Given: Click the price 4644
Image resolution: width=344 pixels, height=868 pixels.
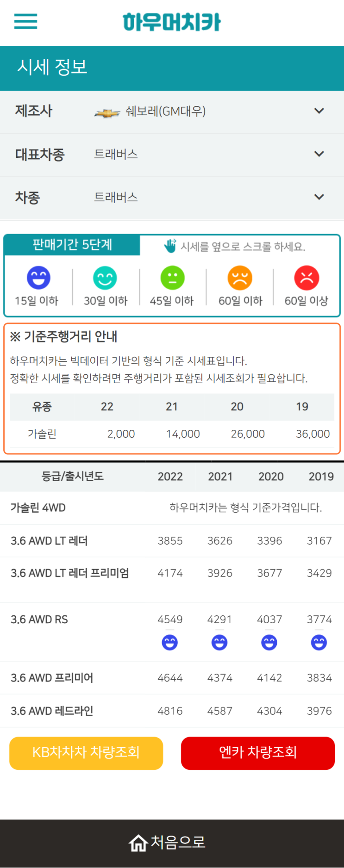Looking at the screenshot, I should pos(170,678).
